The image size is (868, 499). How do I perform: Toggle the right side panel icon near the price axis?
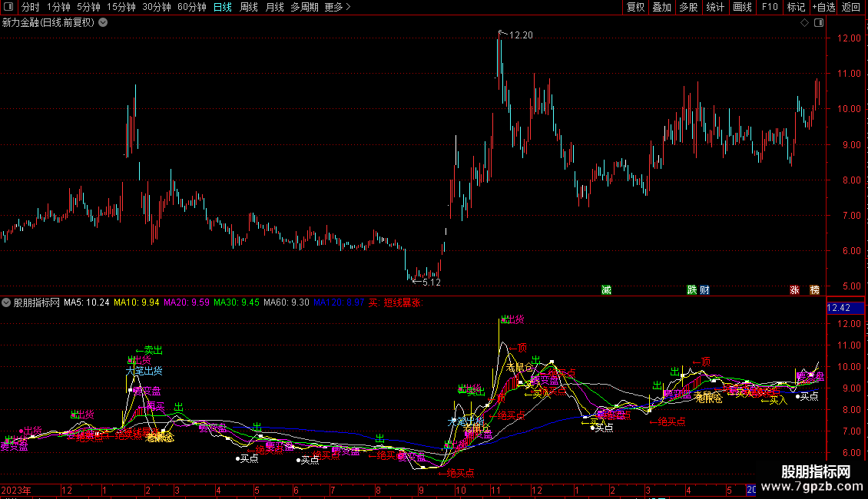point(819,23)
